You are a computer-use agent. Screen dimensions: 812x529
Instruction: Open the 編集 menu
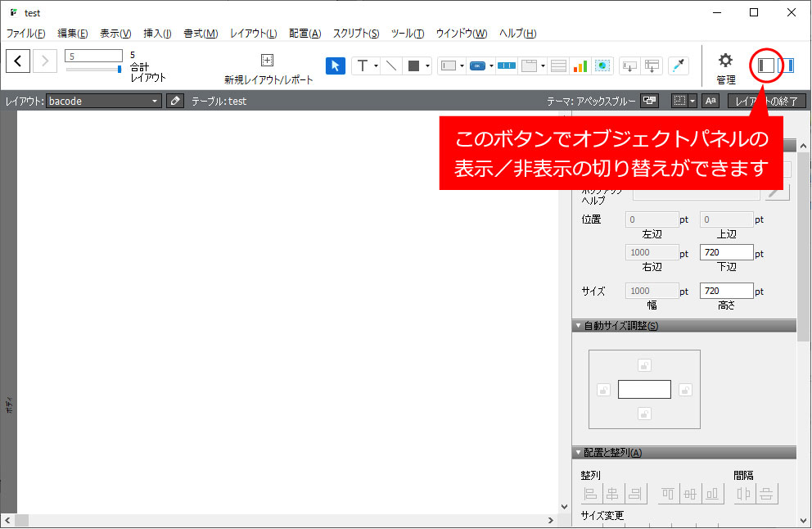click(73, 33)
